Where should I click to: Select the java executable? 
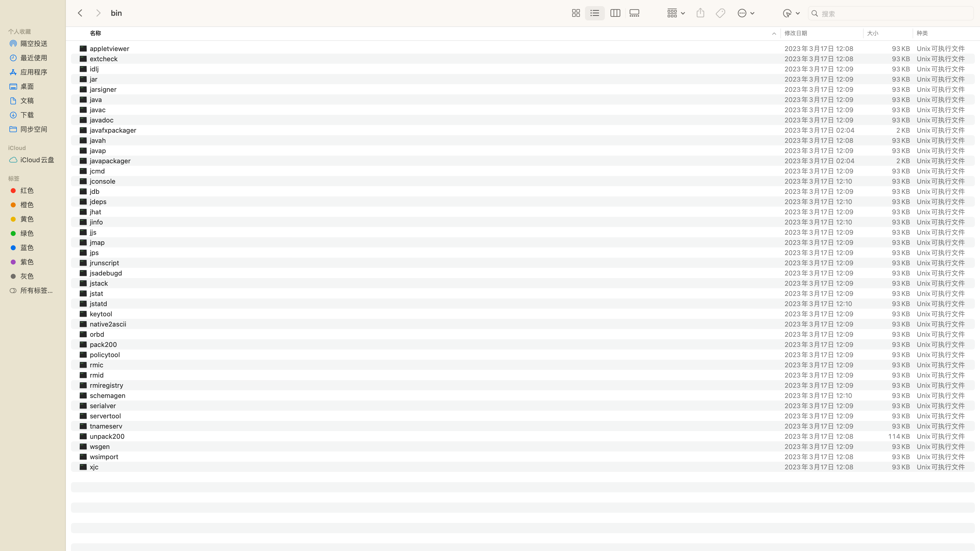tap(523, 100)
